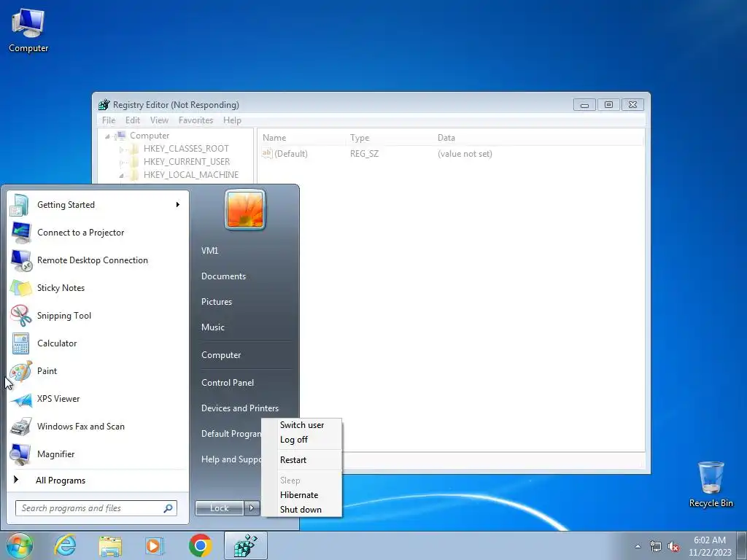The height and width of the screenshot is (560, 747).
Task: Open Google Chrome from taskbar
Action: point(200,545)
